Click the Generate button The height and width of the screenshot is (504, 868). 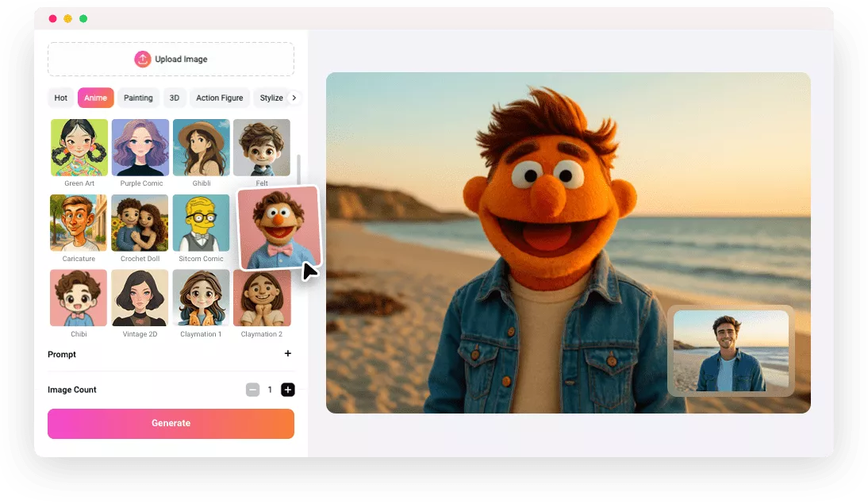171,424
